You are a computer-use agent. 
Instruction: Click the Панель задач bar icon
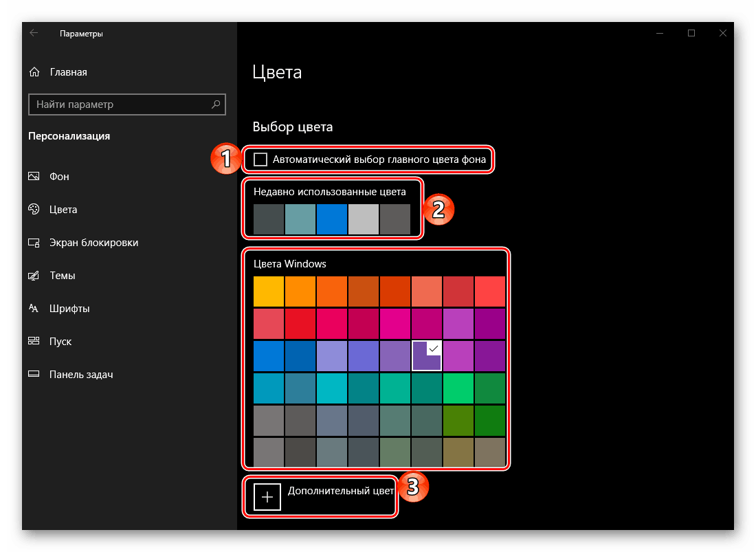[x=34, y=374]
